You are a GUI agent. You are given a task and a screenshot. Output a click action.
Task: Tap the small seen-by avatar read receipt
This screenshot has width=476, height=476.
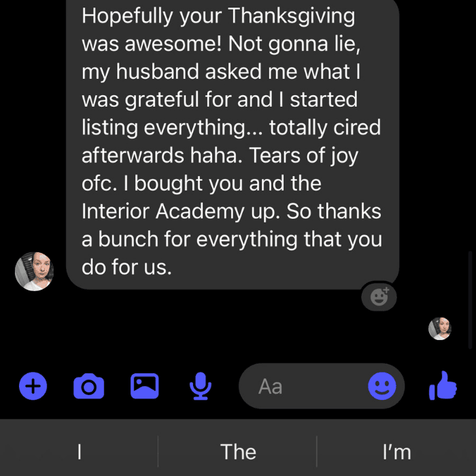[440, 328]
